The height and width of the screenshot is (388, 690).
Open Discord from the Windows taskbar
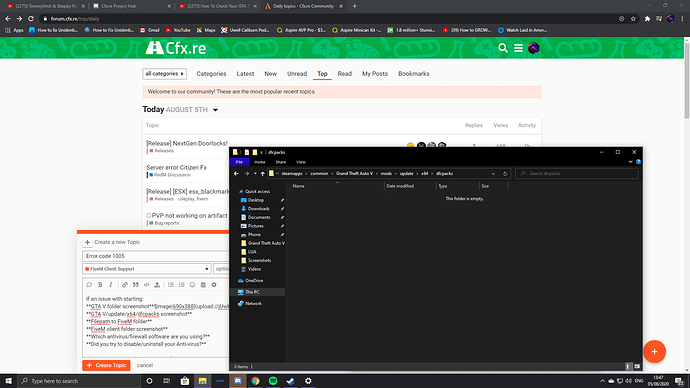tap(238, 381)
